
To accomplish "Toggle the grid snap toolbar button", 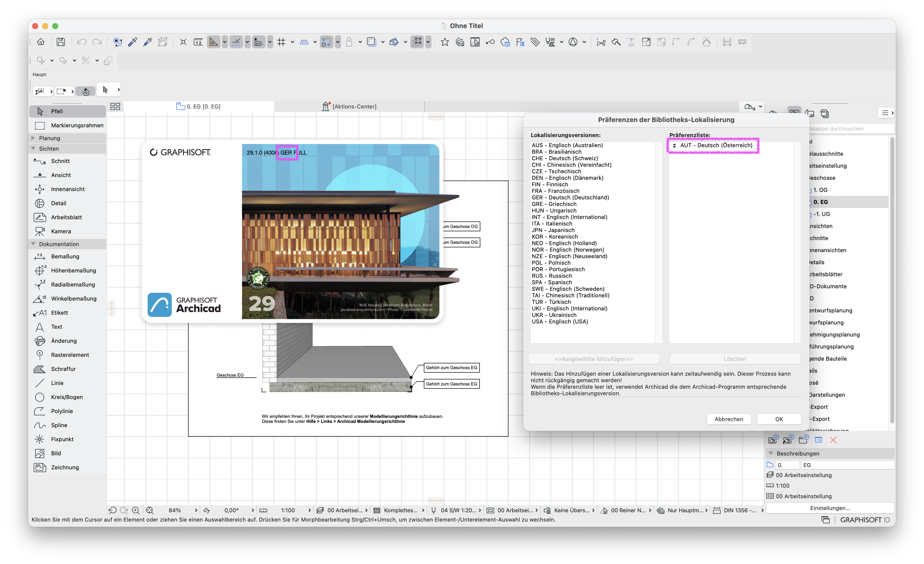I will tap(281, 42).
